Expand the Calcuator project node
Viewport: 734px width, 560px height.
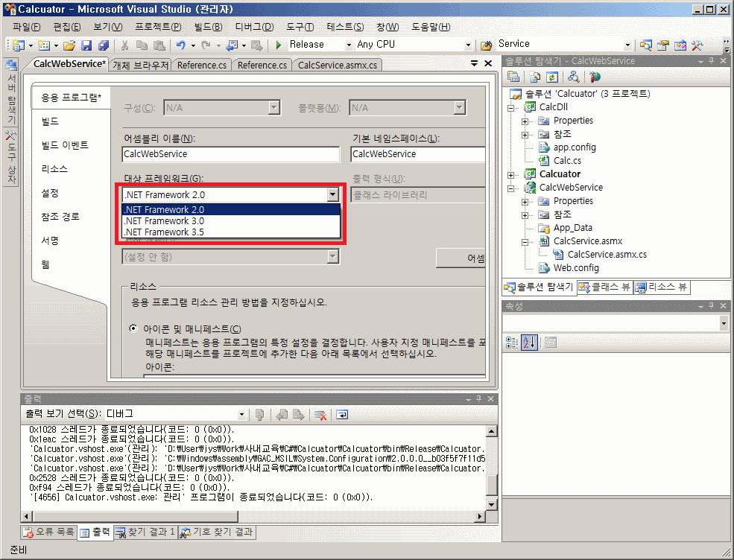coord(511,175)
